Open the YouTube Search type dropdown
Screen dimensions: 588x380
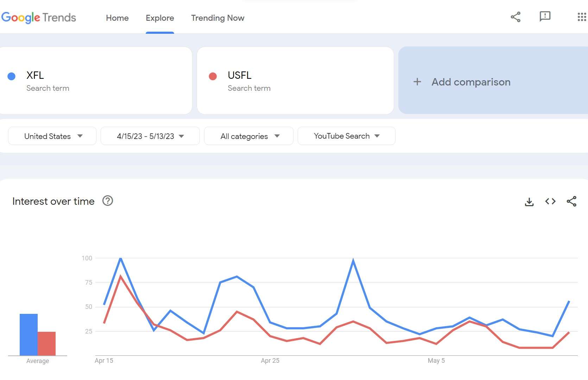[x=347, y=136]
